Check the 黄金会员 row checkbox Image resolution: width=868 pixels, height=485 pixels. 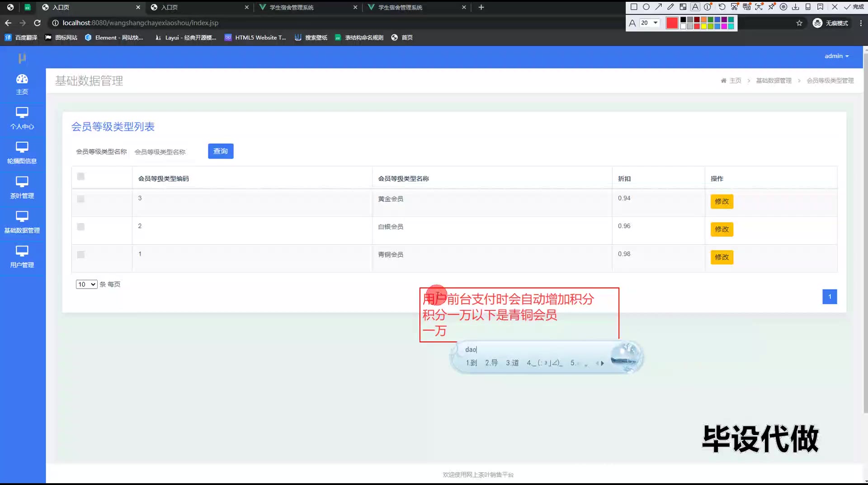point(81,199)
